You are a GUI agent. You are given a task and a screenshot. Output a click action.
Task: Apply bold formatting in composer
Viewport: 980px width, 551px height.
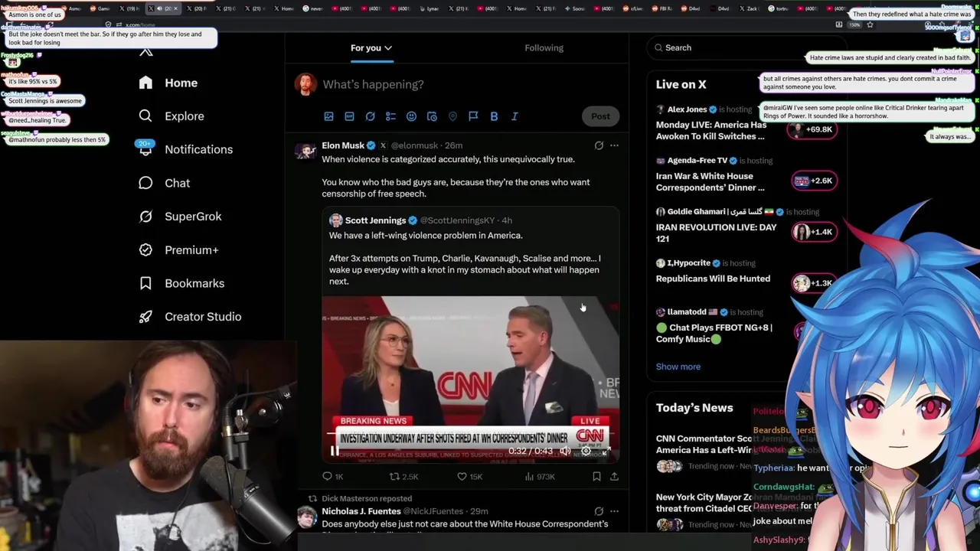494,116
